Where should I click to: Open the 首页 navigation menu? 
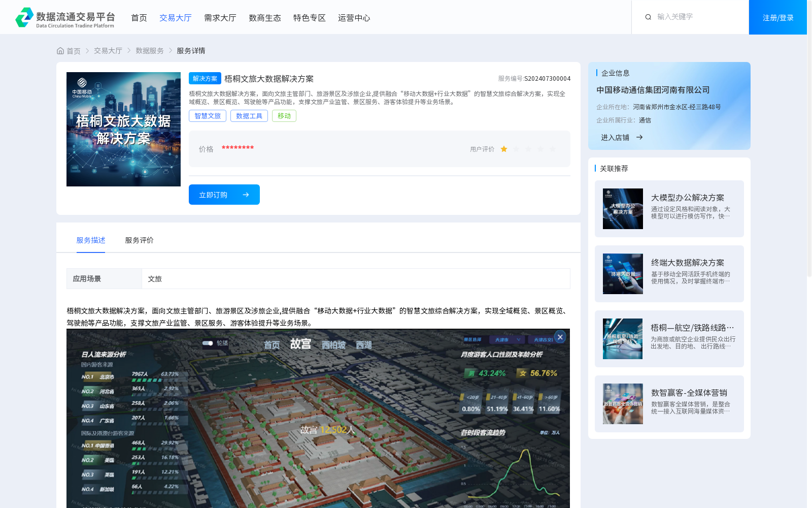[x=139, y=18]
